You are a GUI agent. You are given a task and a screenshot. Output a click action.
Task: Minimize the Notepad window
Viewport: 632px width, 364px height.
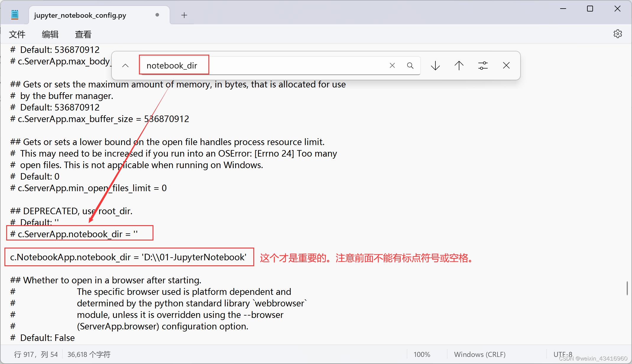(563, 9)
